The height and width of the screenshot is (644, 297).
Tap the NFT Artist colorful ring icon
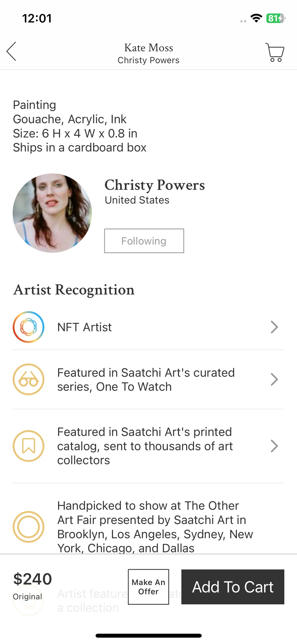click(x=29, y=327)
